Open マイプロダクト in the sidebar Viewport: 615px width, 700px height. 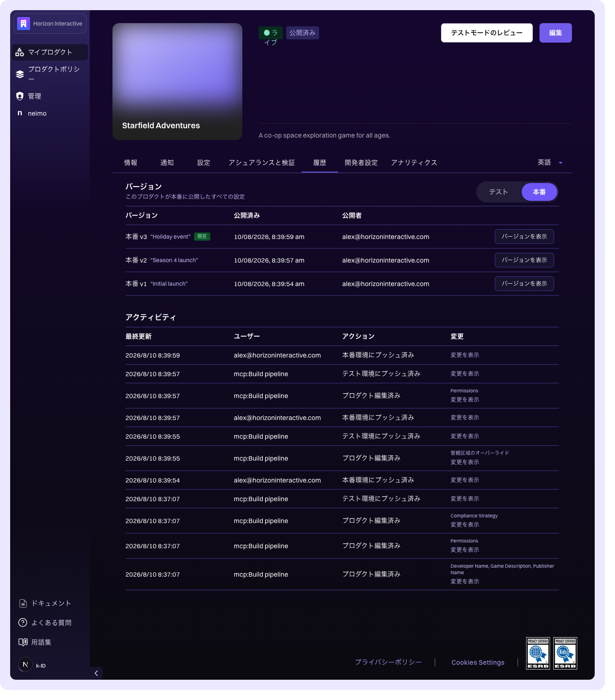pyautogui.click(x=50, y=52)
